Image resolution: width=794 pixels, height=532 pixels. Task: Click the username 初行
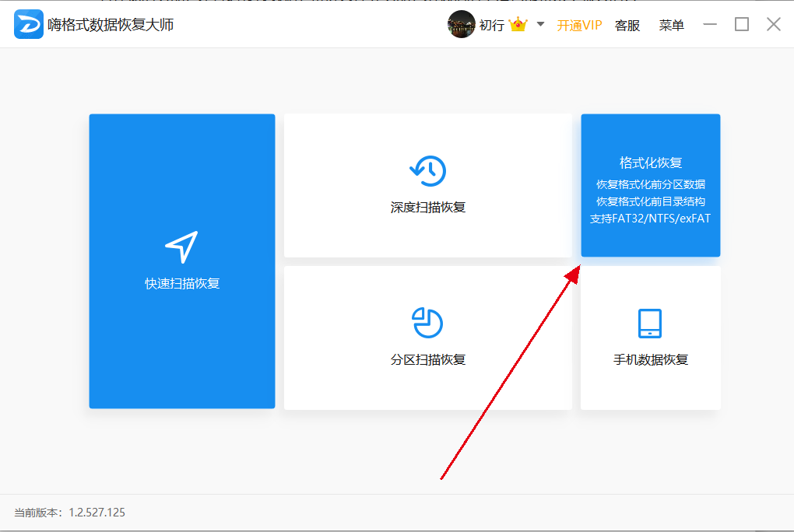[x=492, y=25]
